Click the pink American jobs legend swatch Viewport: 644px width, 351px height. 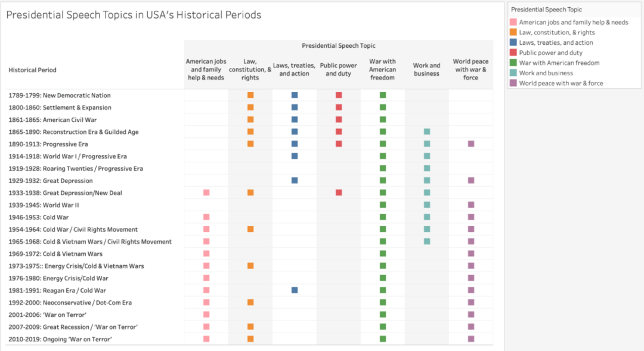513,22
